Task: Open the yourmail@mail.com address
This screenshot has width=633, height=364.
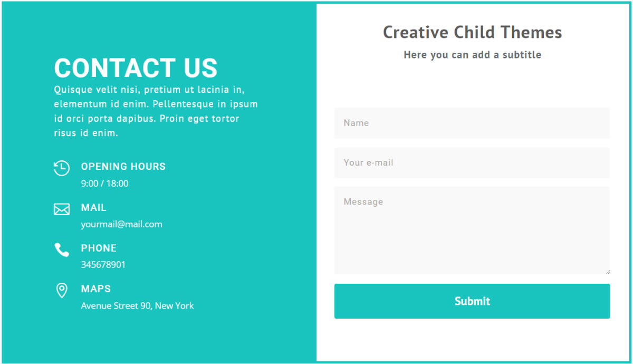Action: coord(121,224)
